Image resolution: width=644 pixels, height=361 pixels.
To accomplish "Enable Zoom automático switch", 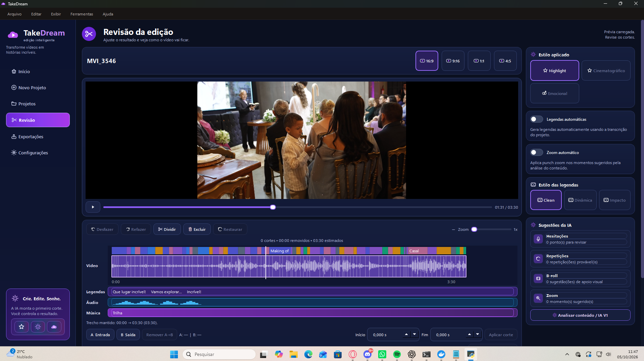I will (536, 152).
